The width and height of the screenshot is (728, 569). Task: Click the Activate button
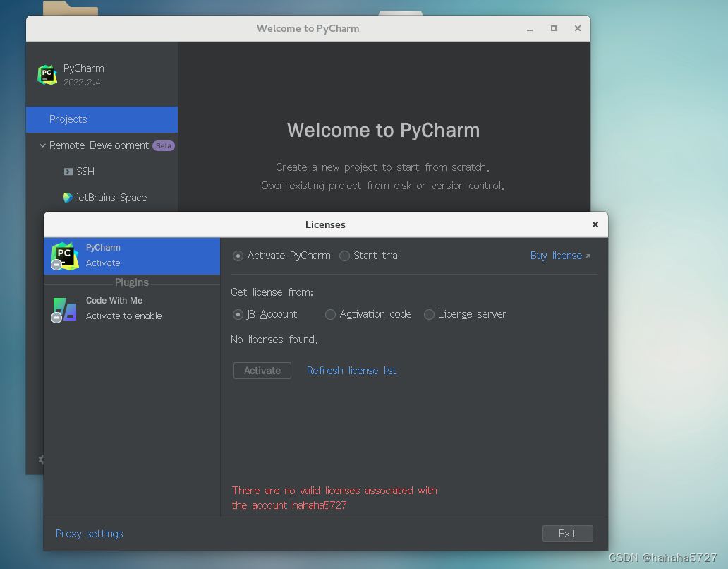(262, 370)
